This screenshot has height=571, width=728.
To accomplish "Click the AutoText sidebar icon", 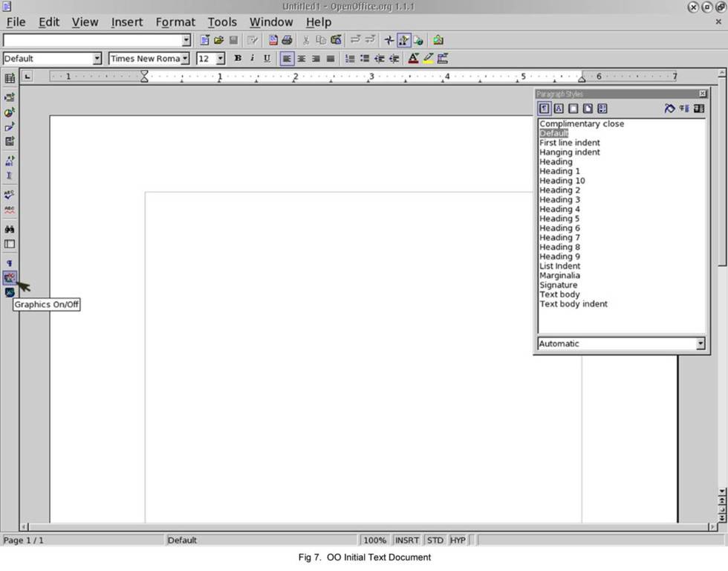I will 10,161.
